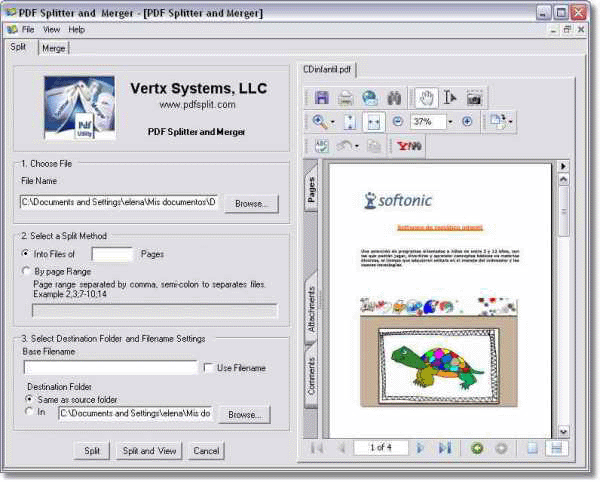600x482 pixels.
Task: Select the By page Range radio button
Action: [x=26, y=271]
